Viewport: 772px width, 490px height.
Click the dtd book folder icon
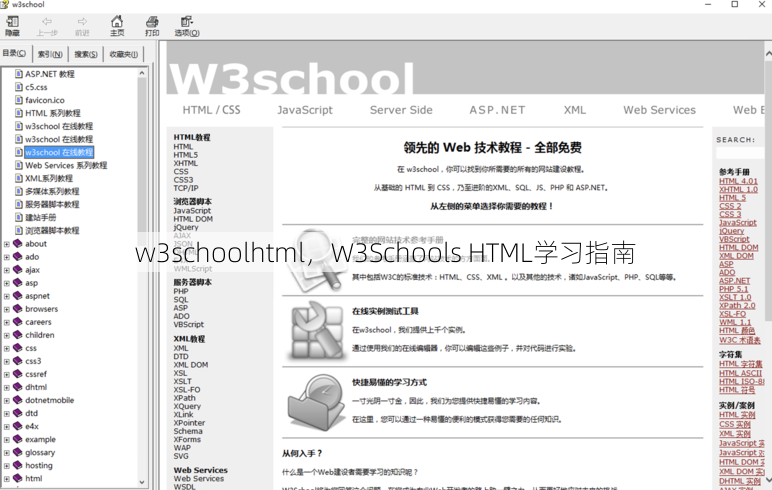18,413
